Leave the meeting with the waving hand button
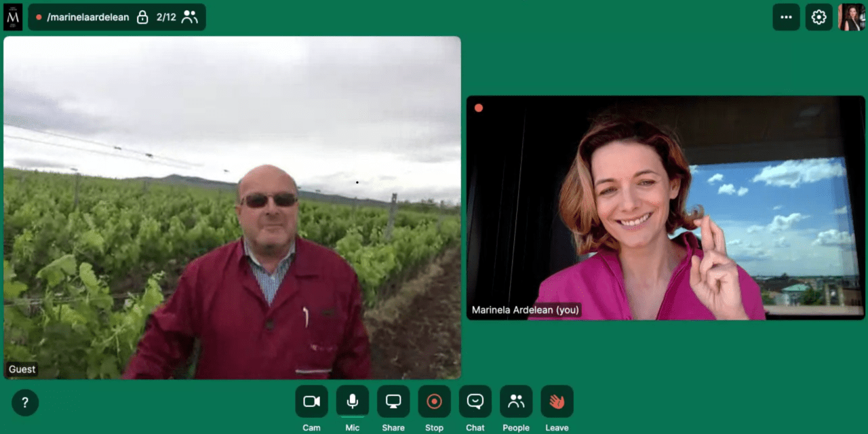Screen dimensions: 868x434 [557, 401]
